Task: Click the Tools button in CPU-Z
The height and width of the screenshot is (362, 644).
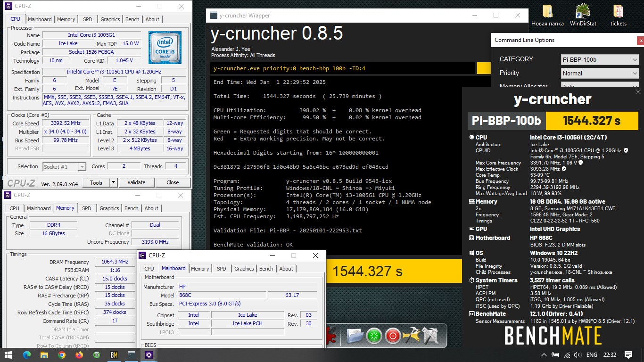Action: click(96, 182)
